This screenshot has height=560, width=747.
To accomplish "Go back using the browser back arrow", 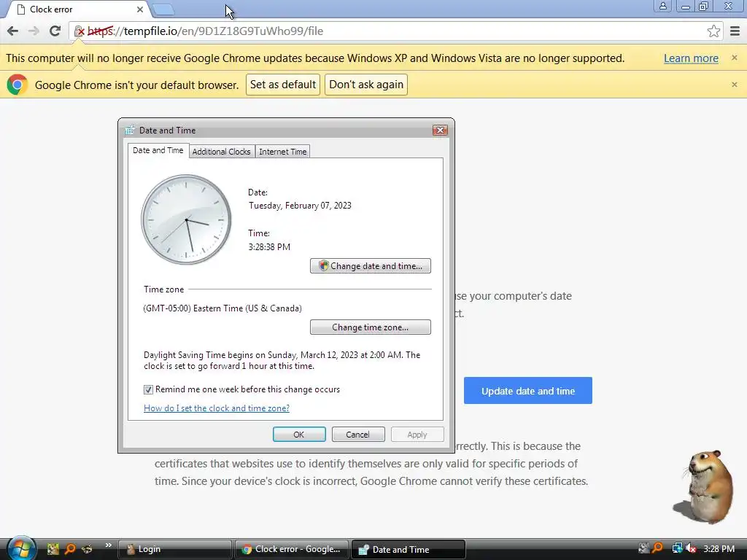I will tap(13, 31).
